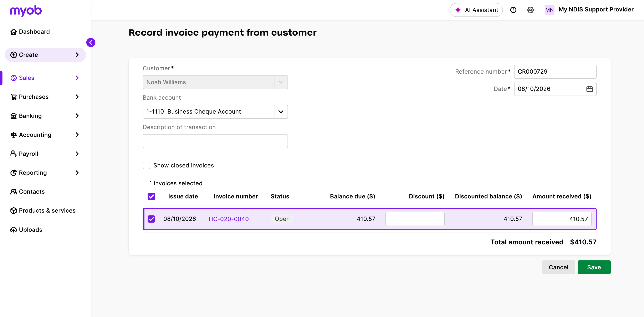Click the green Save button
Image resolution: width=644 pixels, height=317 pixels.
pos(594,267)
